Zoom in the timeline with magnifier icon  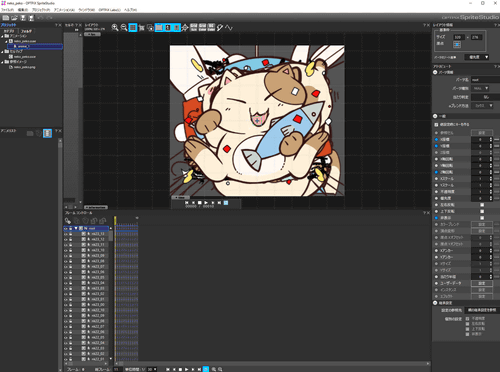click(214, 369)
